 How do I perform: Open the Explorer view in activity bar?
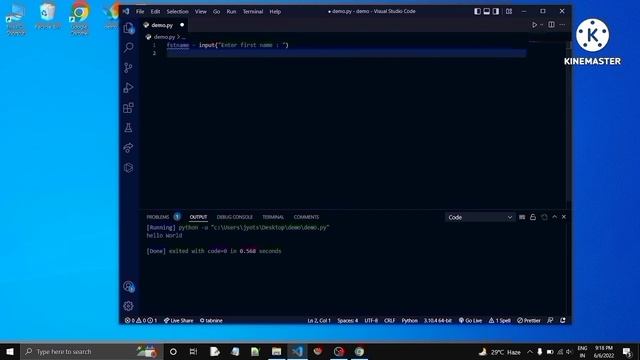(129, 28)
